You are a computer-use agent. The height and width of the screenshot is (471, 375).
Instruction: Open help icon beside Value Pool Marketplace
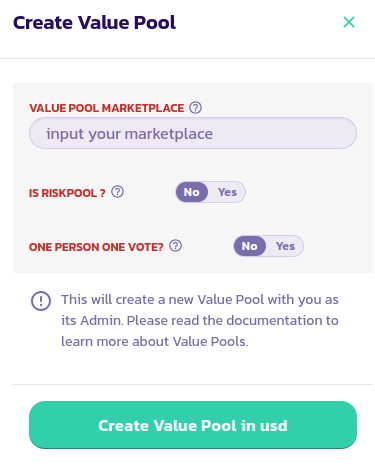tap(195, 108)
